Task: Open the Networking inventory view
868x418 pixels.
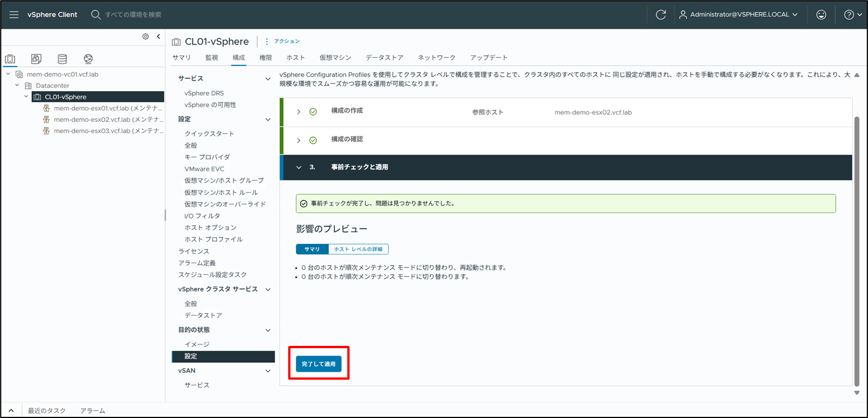Action: coord(88,58)
